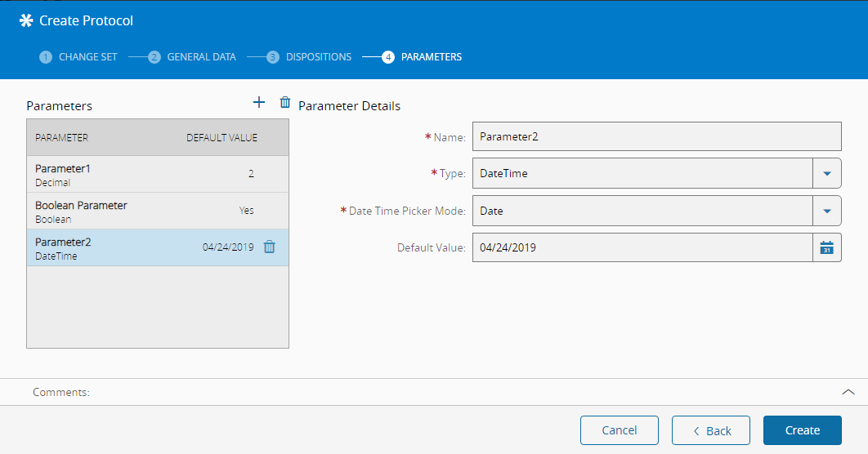
Task: Open calendar picker for Default Value
Action: (x=826, y=247)
